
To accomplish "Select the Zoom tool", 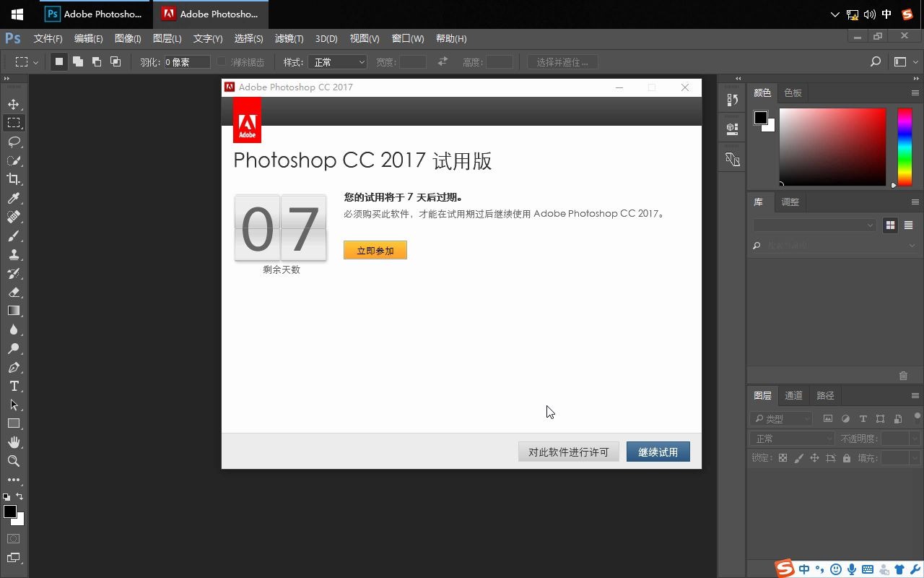I will tap(14, 461).
